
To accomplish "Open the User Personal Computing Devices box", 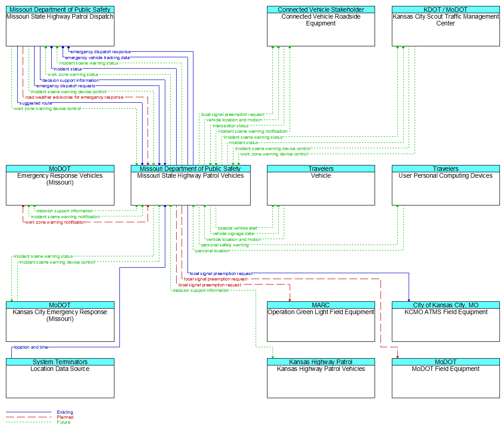I will (445, 185).
